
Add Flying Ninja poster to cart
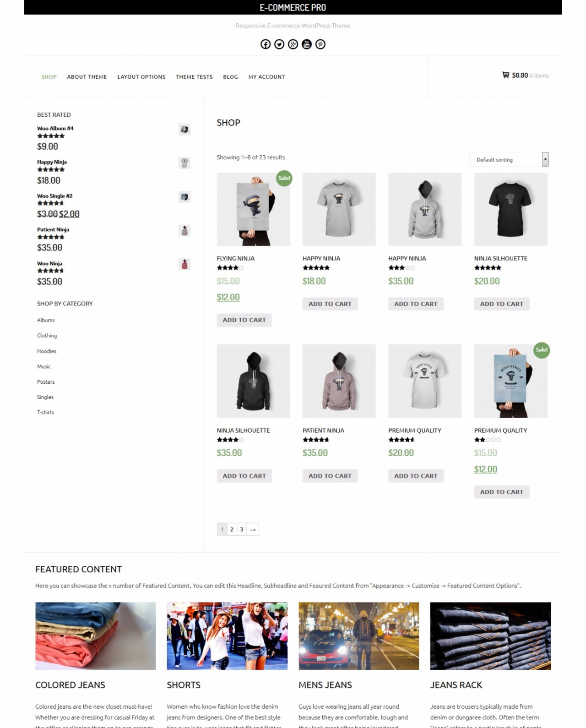click(244, 320)
